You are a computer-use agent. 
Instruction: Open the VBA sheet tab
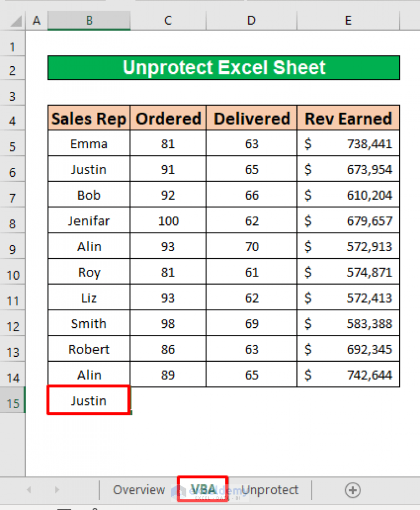203,490
